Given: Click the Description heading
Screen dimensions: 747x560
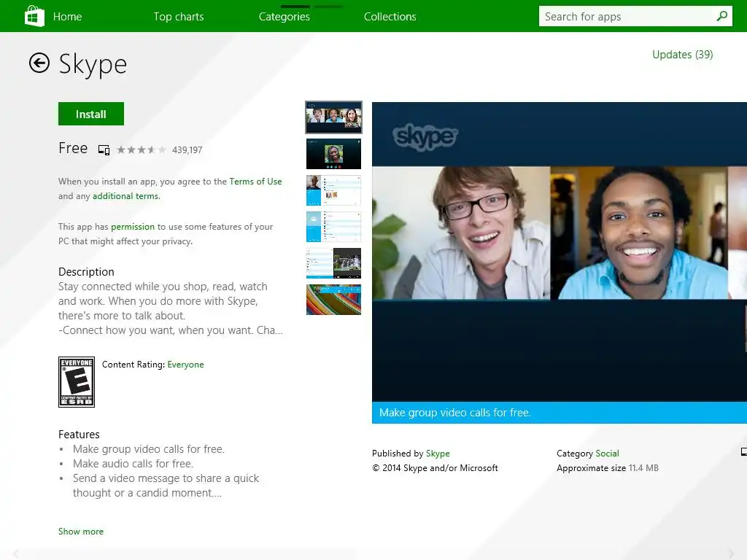Looking at the screenshot, I should click(x=86, y=272).
